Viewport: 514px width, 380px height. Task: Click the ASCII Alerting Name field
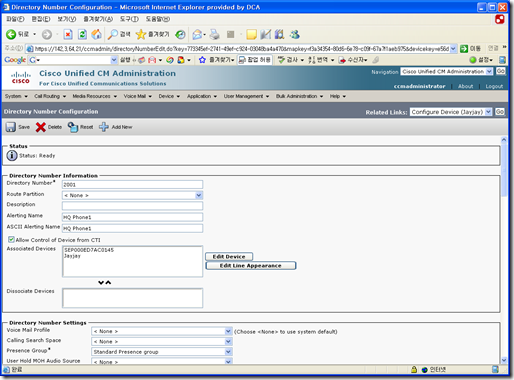132,228
